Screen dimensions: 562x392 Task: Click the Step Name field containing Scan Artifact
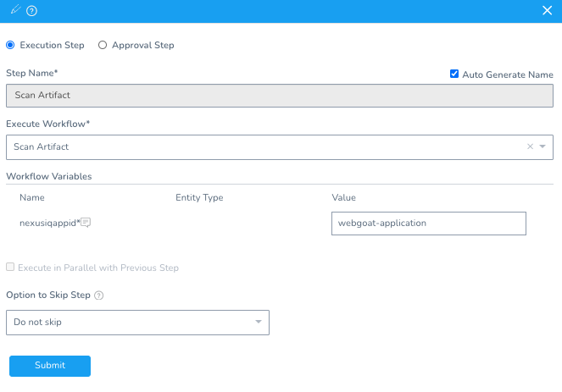pyautogui.click(x=280, y=96)
